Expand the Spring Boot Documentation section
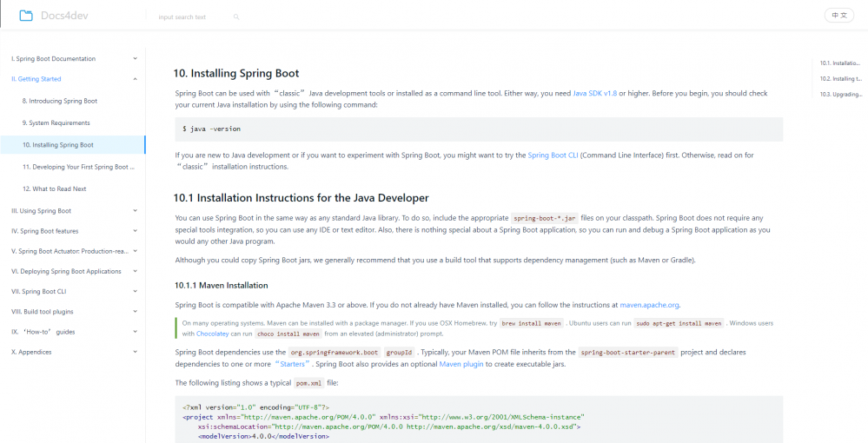 pyautogui.click(x=135, y=58)
